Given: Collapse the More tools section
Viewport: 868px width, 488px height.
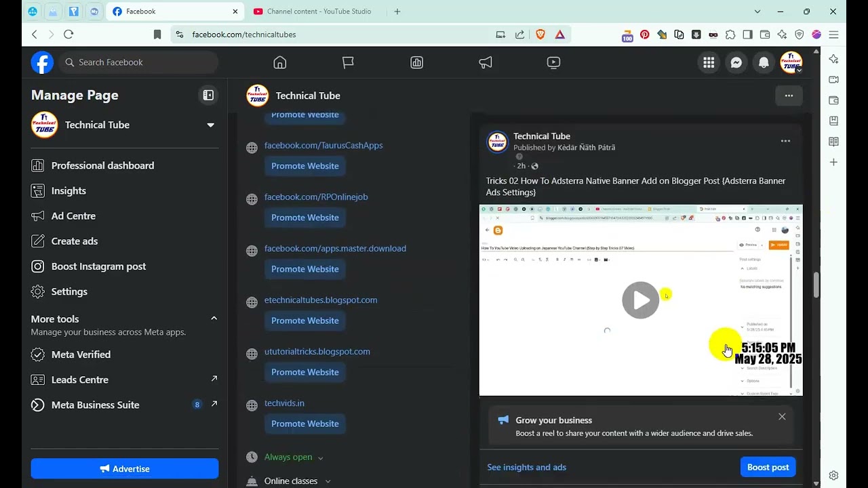Looking at the screenshot, I should [x=214, y=319].
